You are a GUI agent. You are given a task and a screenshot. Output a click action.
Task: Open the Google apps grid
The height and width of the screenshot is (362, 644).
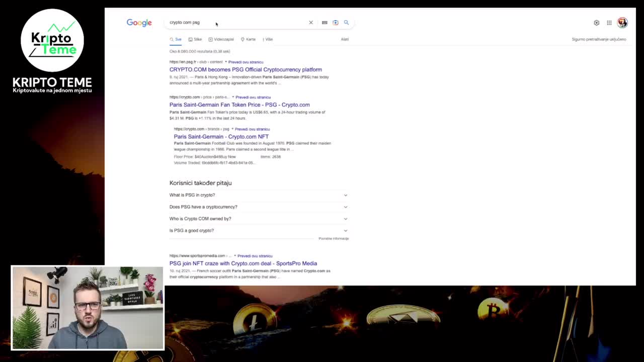coord(609,23)
